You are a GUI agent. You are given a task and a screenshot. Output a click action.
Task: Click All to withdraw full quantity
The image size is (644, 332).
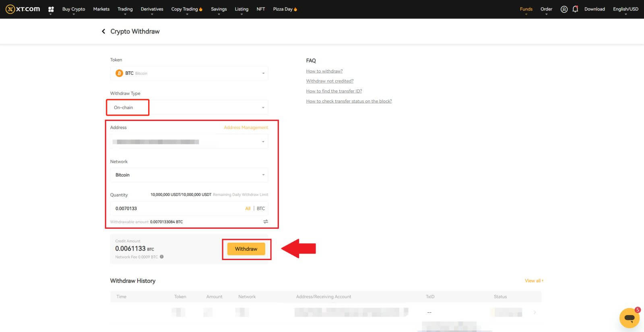248,208
